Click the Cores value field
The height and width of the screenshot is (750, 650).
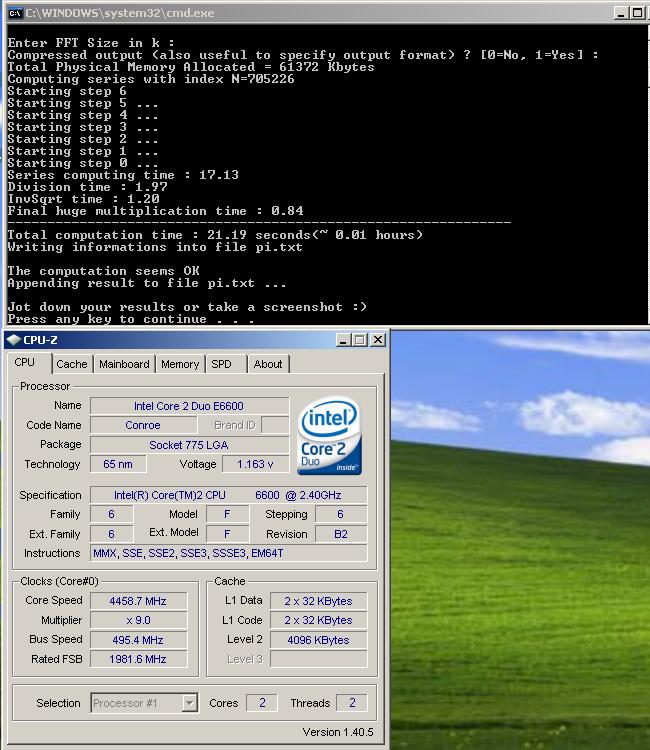click(262, 703)
